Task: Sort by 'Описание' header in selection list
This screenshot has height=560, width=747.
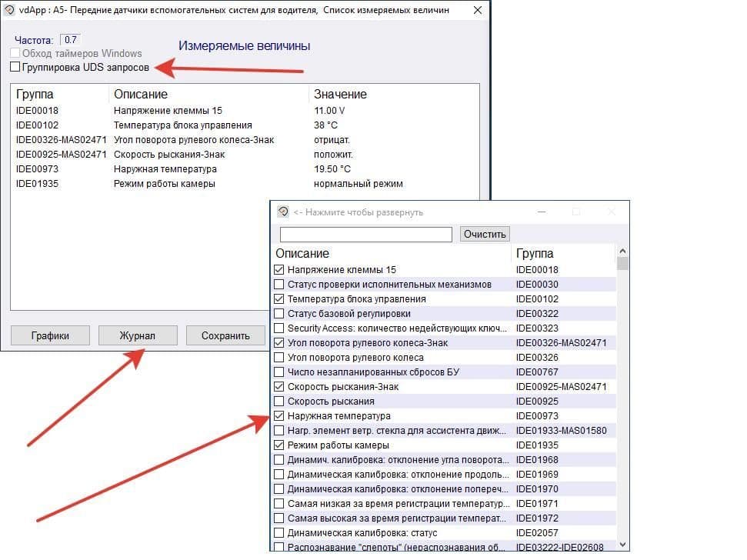Action: pyautogui.click(x=302, y=253)
